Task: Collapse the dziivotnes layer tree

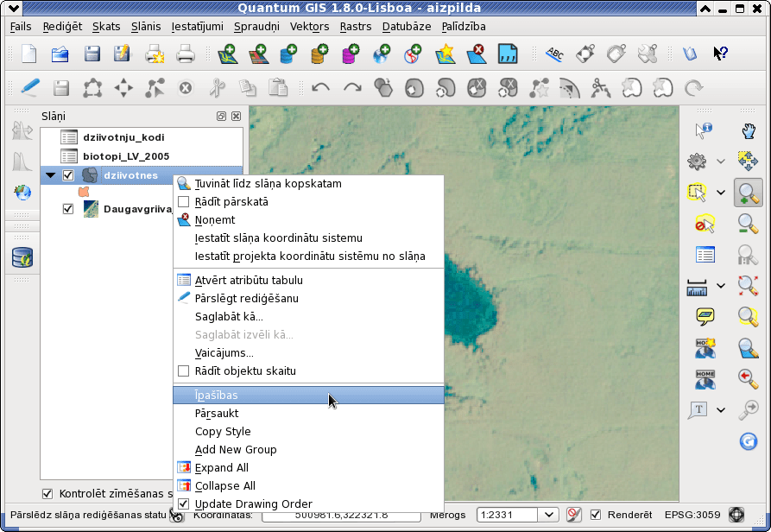Action: pyautogui.click(x=50, y=175)
